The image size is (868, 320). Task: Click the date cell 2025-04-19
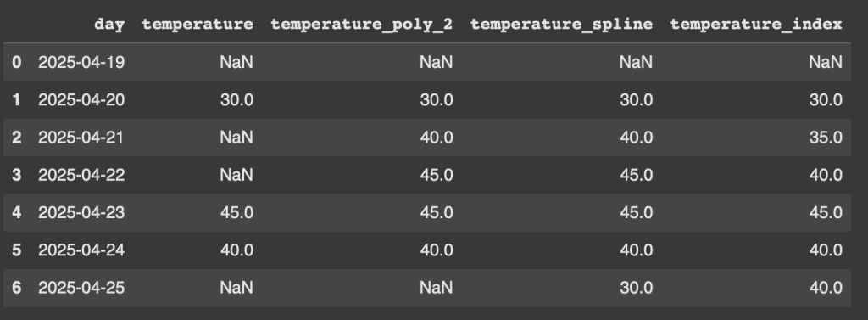click(x=81, y=62)
